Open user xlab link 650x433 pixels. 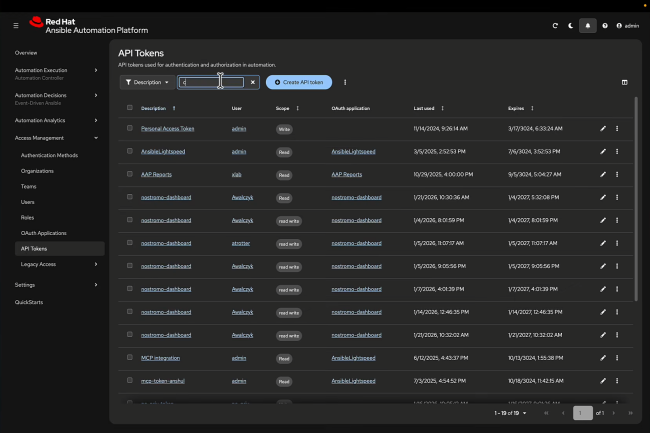(236, 174)
